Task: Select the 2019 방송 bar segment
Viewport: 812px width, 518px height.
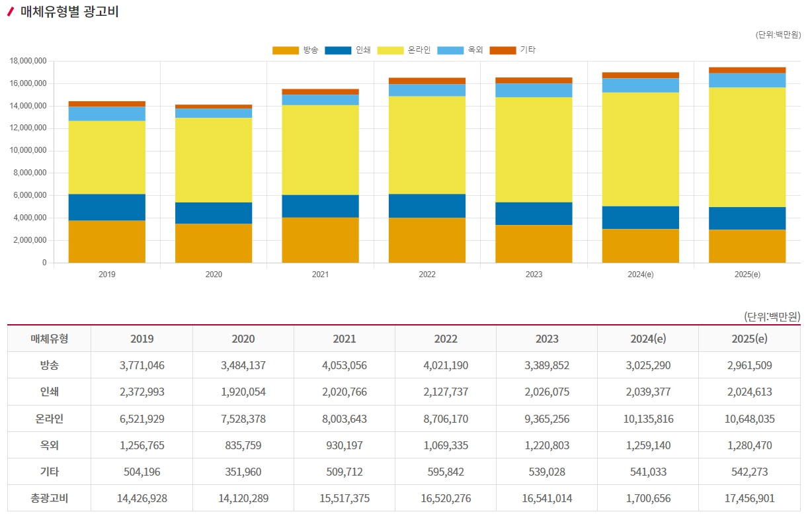Action: pyautogui.click(x=107, y=241)
